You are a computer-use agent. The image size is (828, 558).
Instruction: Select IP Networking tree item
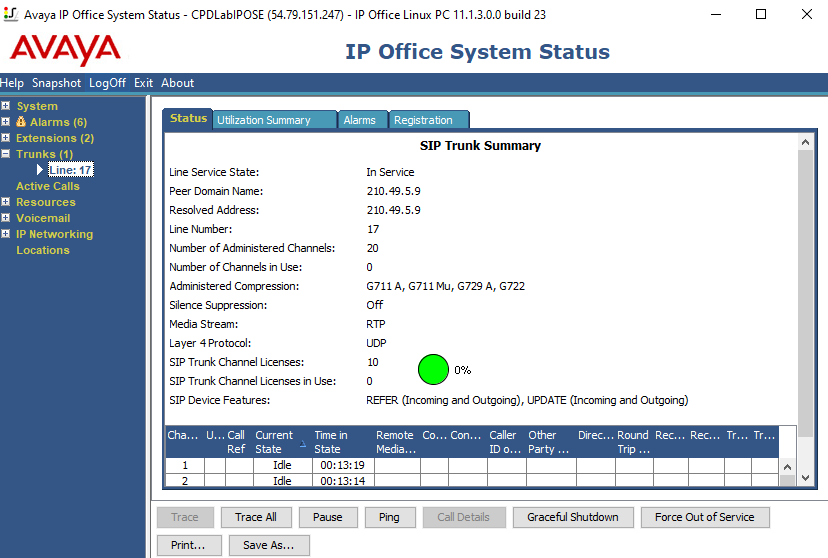(x=54, y=234)
